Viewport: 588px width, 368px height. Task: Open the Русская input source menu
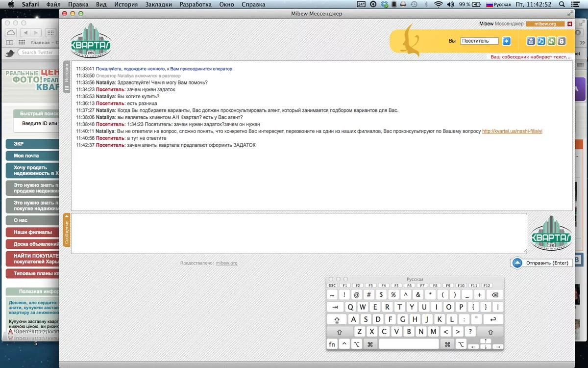pos(498,4)
